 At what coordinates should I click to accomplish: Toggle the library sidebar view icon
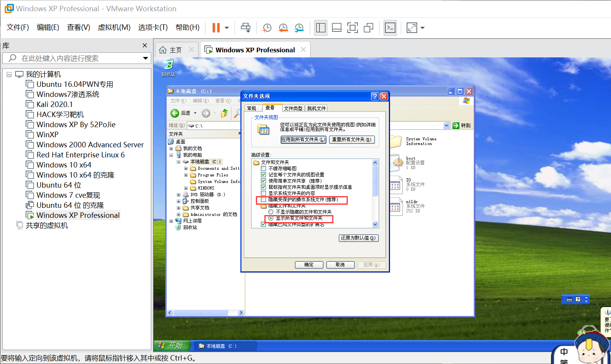pos(321,28)
